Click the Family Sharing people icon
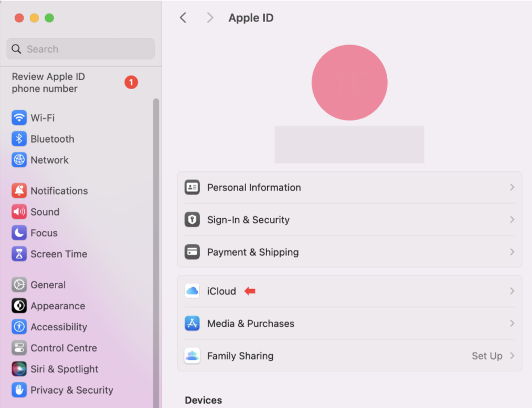The image size is (532, 408). pyautogui.click(x=192, y=356)
